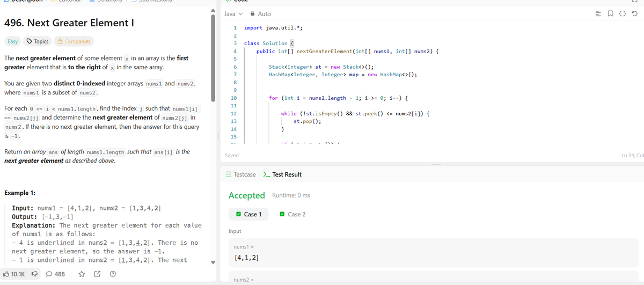Viewport: 644px width, 285px height.
Task: Open the Topics tag
Action: (x=38, y=41)
